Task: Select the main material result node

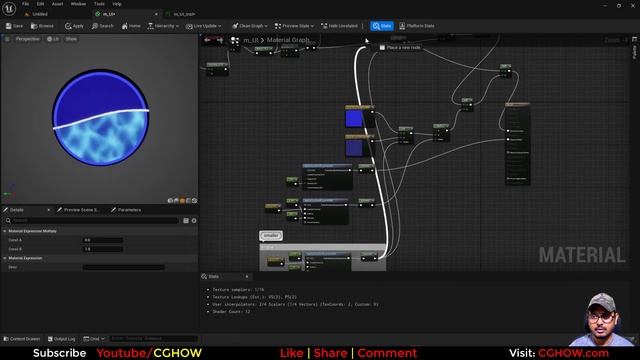Action: click(x=518, y=144)
